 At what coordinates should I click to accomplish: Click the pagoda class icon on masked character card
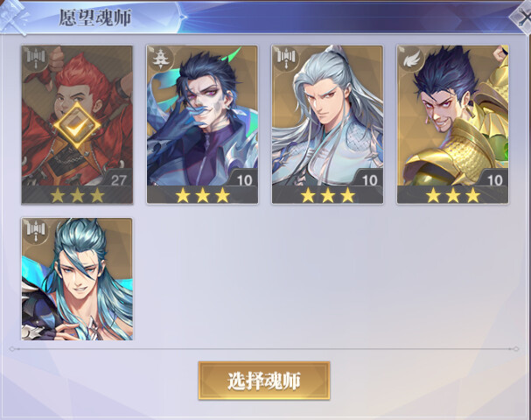pyautogui.click(x=159, y=58)
